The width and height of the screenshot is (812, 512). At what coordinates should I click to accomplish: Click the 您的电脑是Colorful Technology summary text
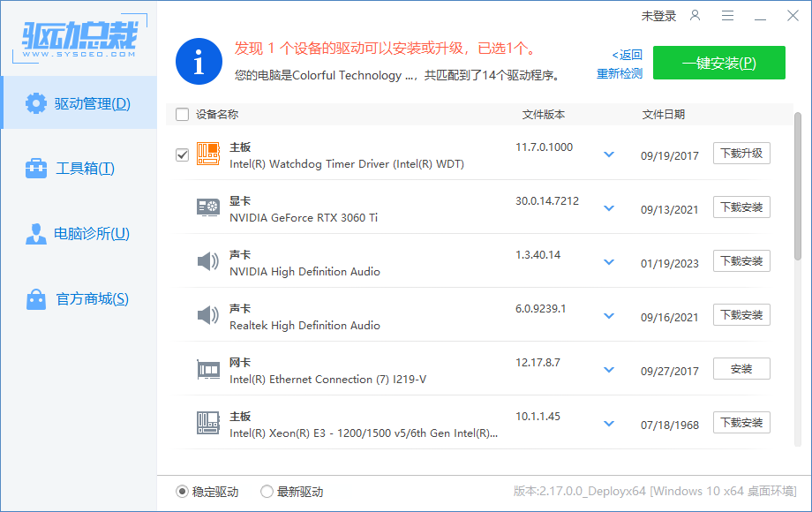(x=398, y=76)
